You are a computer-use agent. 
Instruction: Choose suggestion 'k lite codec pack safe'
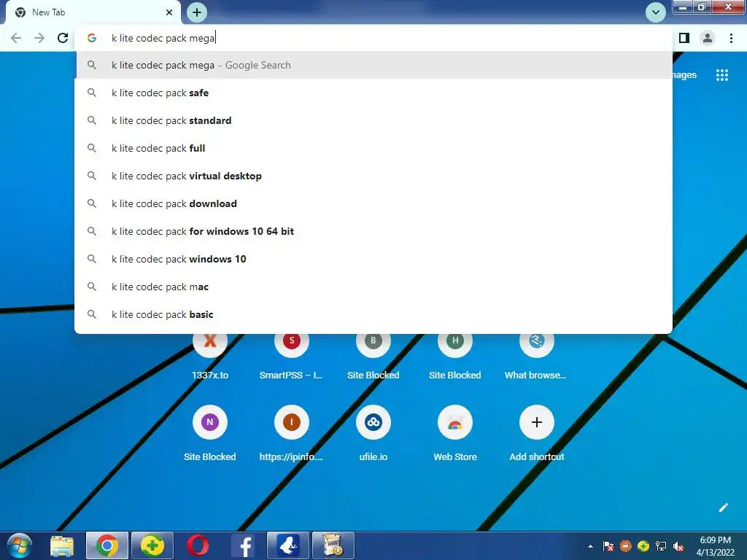(x=373, y=93)
